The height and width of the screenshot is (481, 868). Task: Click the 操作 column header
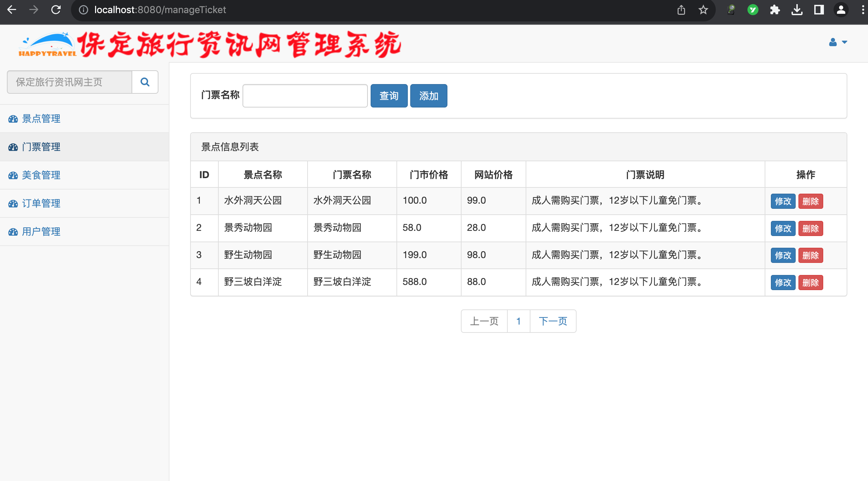[806, 175]
